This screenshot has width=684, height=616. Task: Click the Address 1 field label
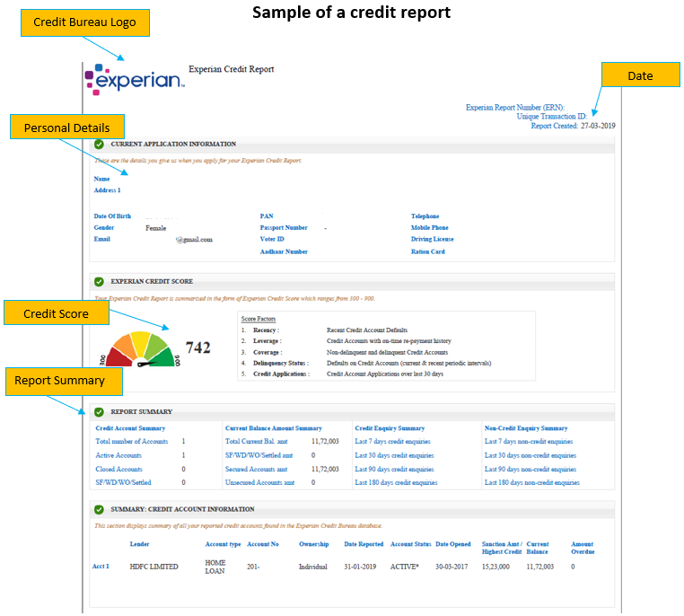pos(108,190)
